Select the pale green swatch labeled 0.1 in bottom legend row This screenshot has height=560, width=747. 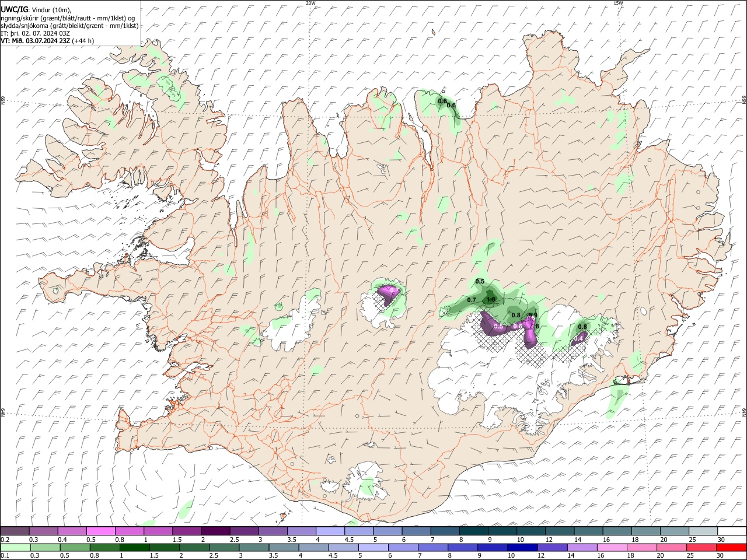(15, 548)
